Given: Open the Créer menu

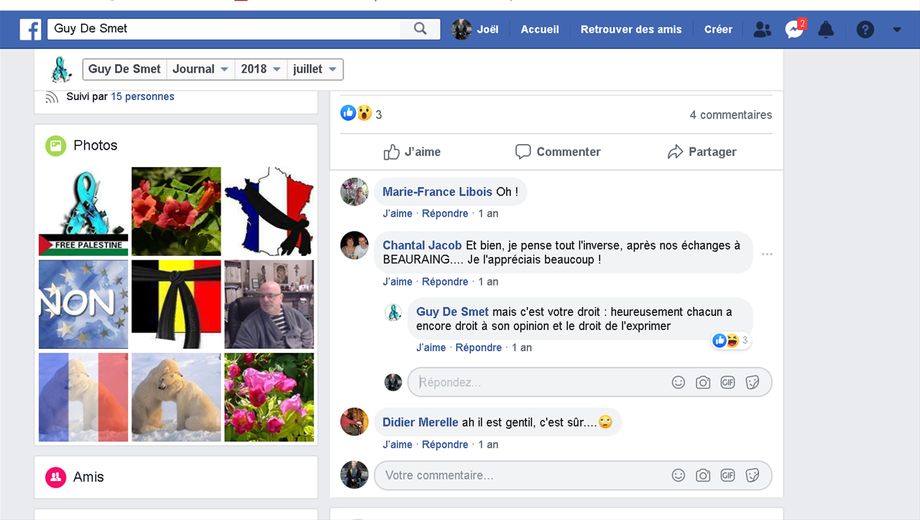Looking at the screenshot, I should pyautogui.click(x=718, y=29).
